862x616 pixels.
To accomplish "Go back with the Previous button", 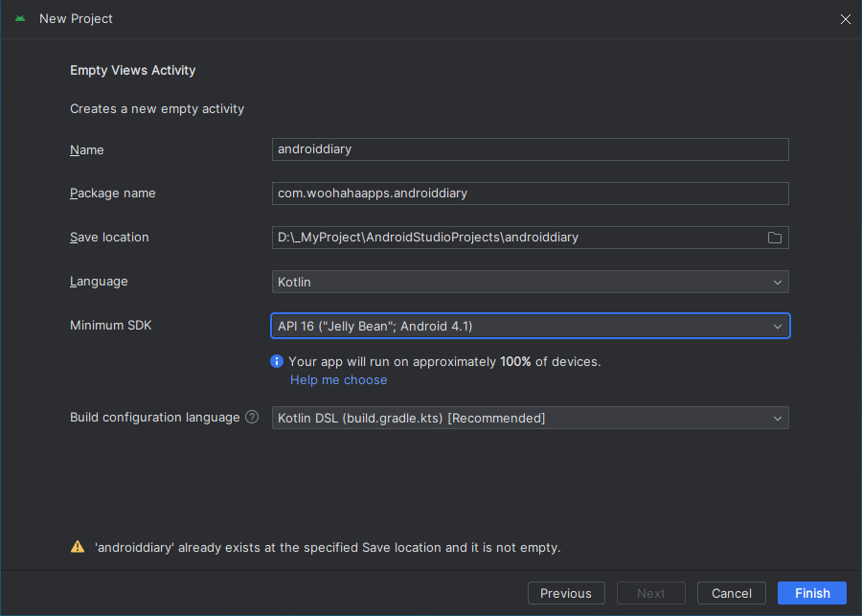I will [566, 593].
